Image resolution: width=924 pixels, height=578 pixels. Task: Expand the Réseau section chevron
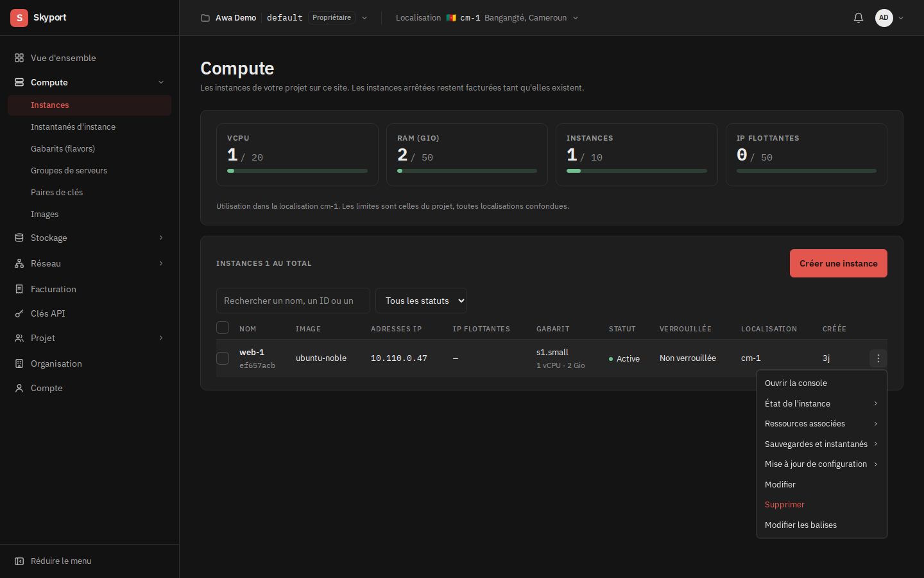[161, 263]
